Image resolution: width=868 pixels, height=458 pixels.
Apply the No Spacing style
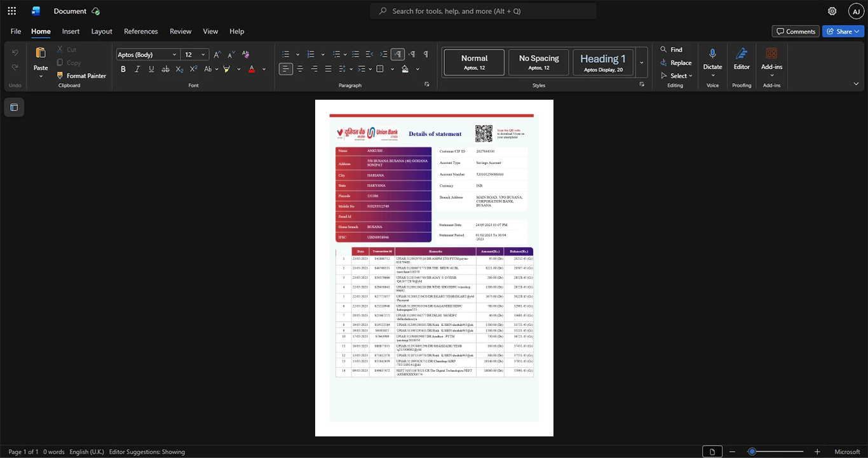[x=539, y=62]
